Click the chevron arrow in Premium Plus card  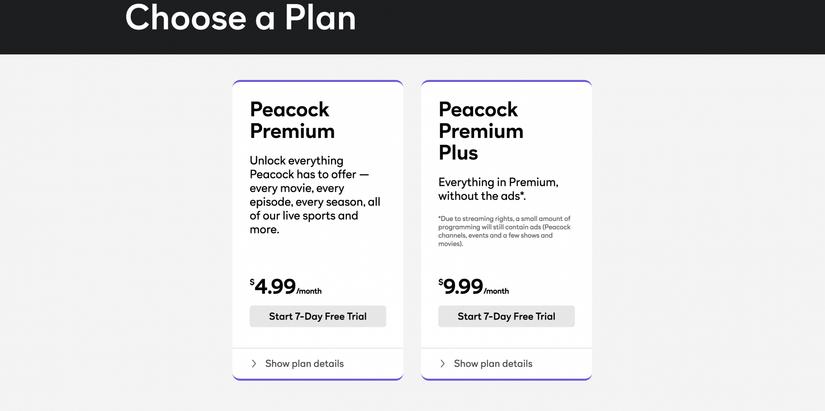pyautogui.click(x=443, y=364)
